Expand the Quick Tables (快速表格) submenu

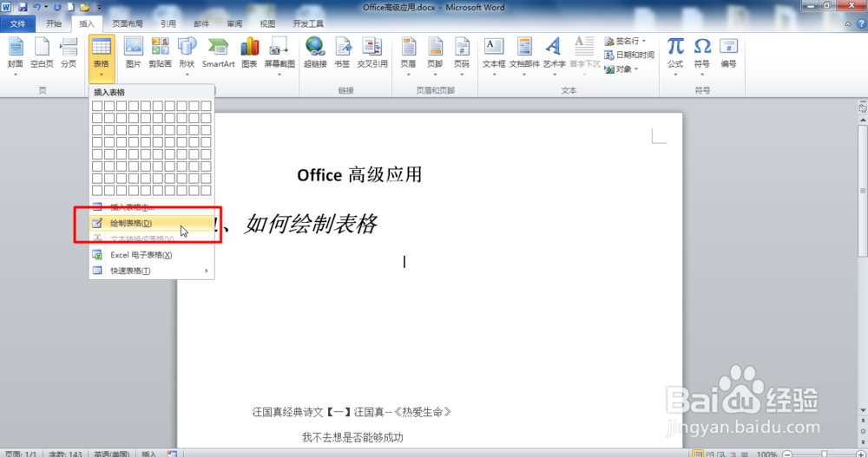point(152,271)
